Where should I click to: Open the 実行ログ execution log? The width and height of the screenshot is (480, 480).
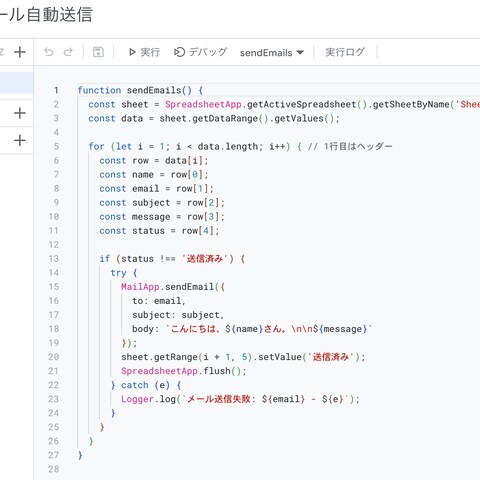coord(345,52)
